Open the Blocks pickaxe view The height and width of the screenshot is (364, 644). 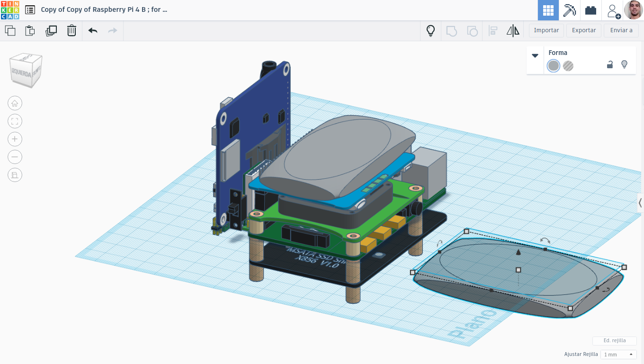tap(570, 10)
